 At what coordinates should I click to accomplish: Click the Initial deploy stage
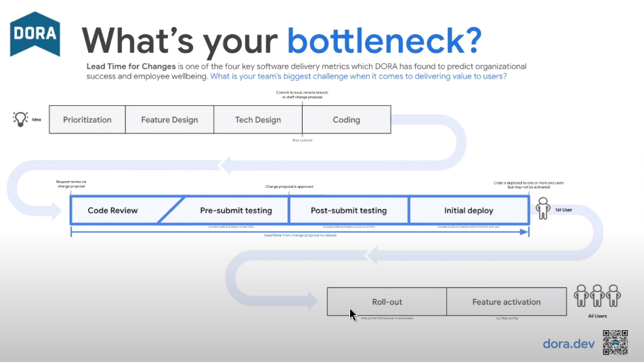coord(469,211)
